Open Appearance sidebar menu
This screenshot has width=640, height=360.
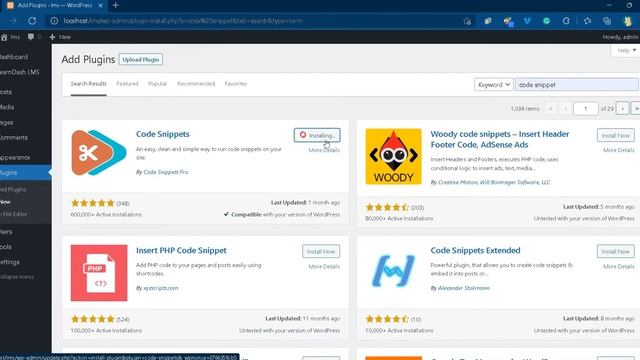click(x=15, y=157)
